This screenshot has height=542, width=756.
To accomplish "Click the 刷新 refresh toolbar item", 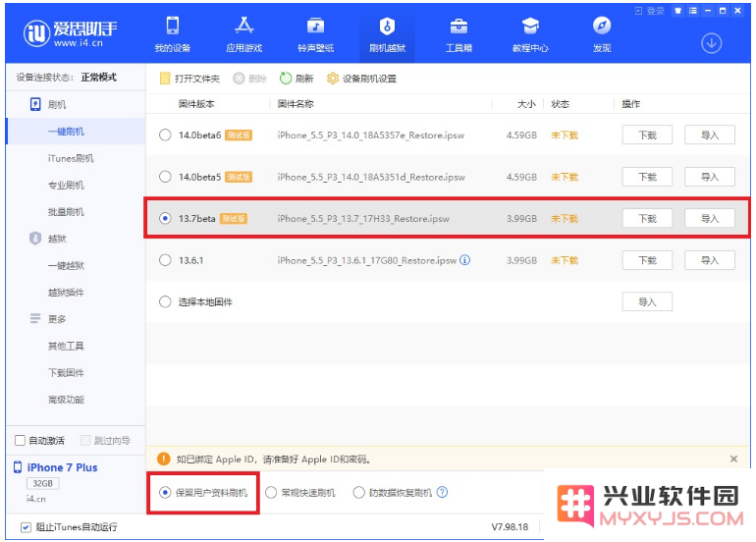I will (x=297, y=79).
